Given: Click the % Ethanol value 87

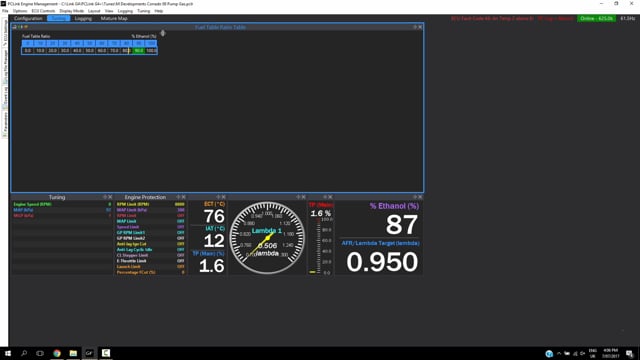Looking at the screenshot, I should click(x=402, y=224).
